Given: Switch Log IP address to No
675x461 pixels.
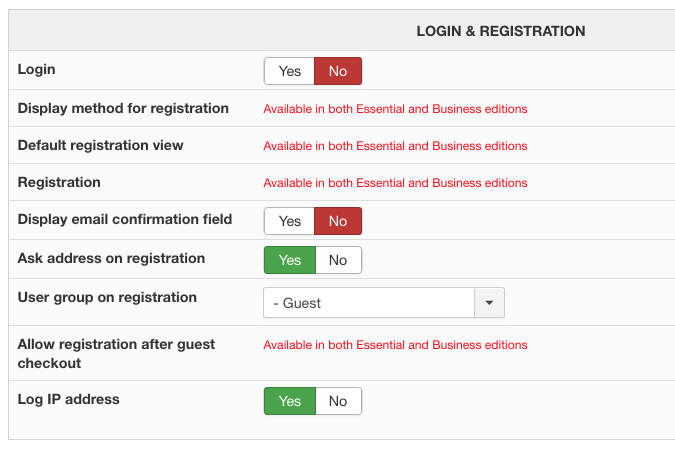Looking at the screenshot, I should click(338, 401).
